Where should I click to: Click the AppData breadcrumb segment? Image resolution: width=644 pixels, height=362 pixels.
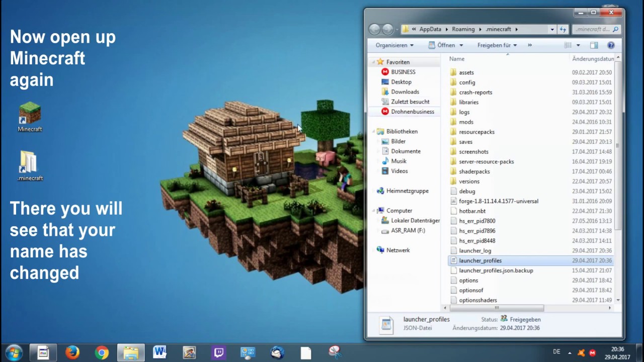coord(430,29)
